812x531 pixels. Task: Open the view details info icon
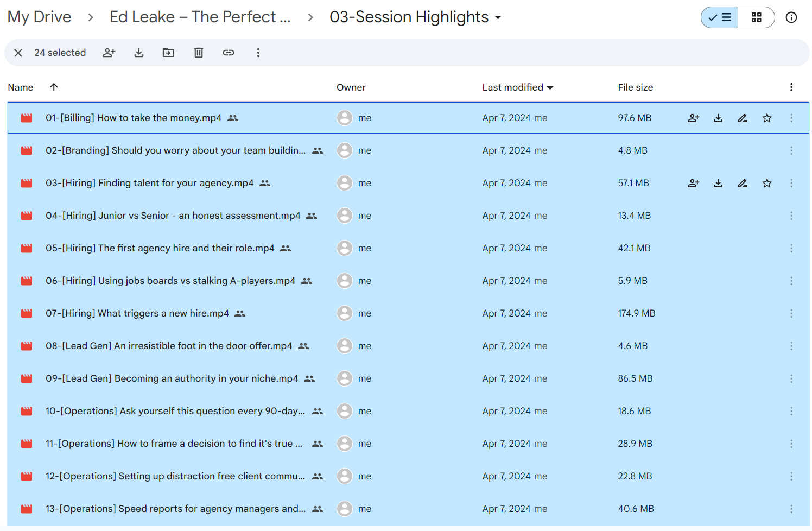click(x=791, y=17)
